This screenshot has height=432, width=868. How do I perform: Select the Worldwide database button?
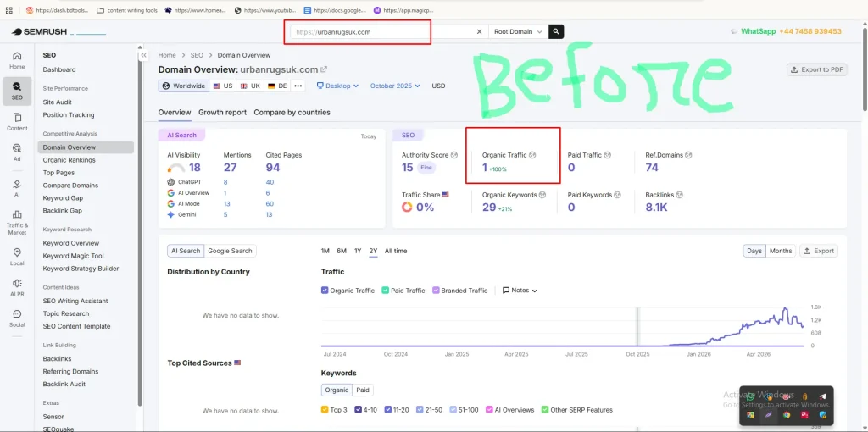pyautogui.click(x=184, y=86)
